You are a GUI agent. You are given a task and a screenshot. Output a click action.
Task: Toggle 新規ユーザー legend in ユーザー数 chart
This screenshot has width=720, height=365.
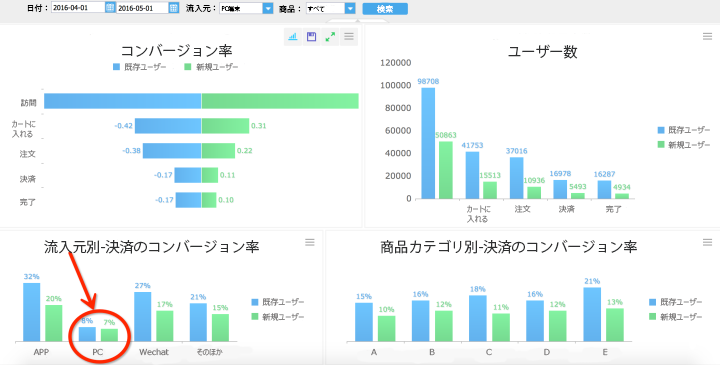click(684, 145)
